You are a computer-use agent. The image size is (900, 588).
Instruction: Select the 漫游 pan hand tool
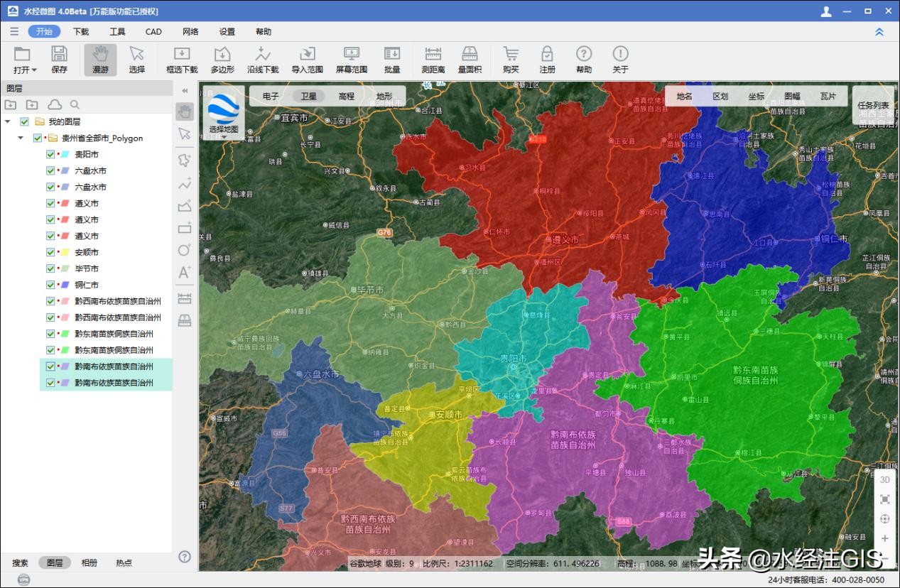(100, 55)
